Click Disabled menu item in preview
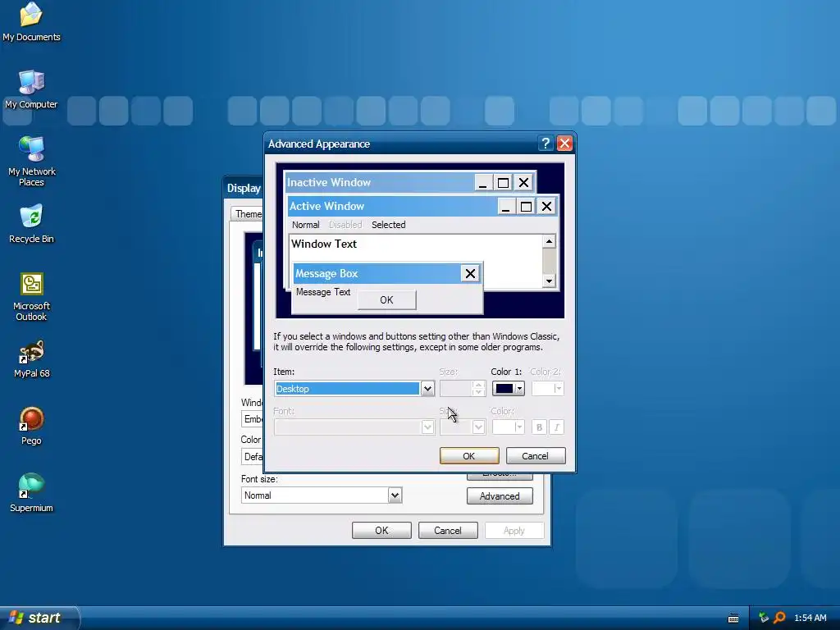Image resolution: width=840 pixels, height=630 pixels. tap(345, 225)
